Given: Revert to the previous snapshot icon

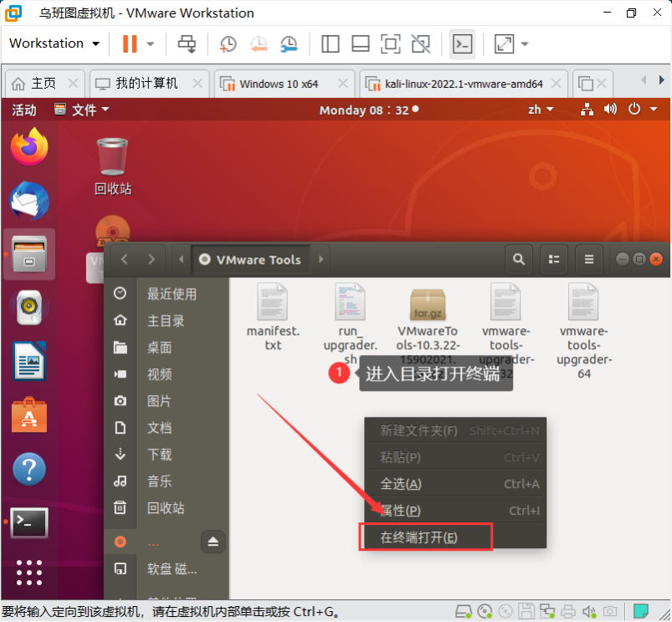Looking at the screenshot, I should (259, 44).
